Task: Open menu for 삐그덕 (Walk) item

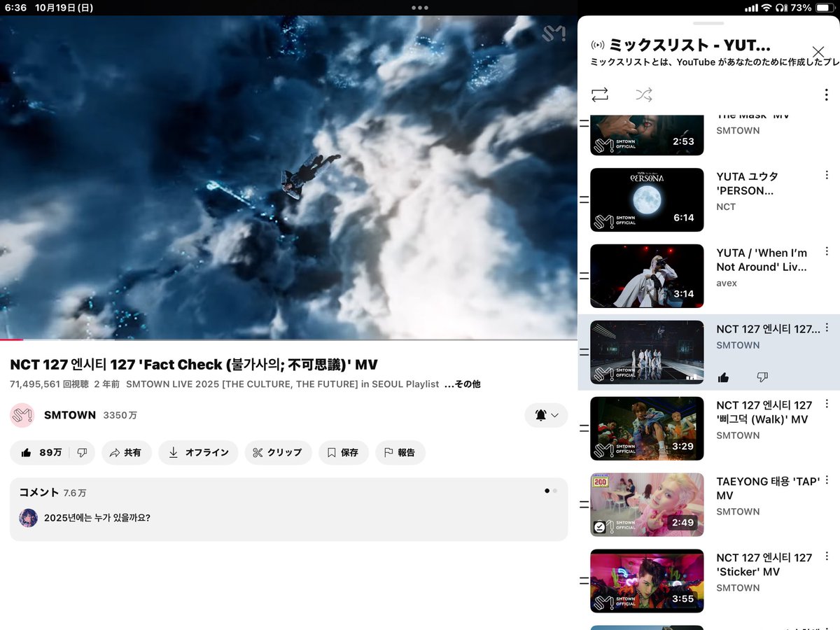Action: pyautogui.click(x=827, y=404)
